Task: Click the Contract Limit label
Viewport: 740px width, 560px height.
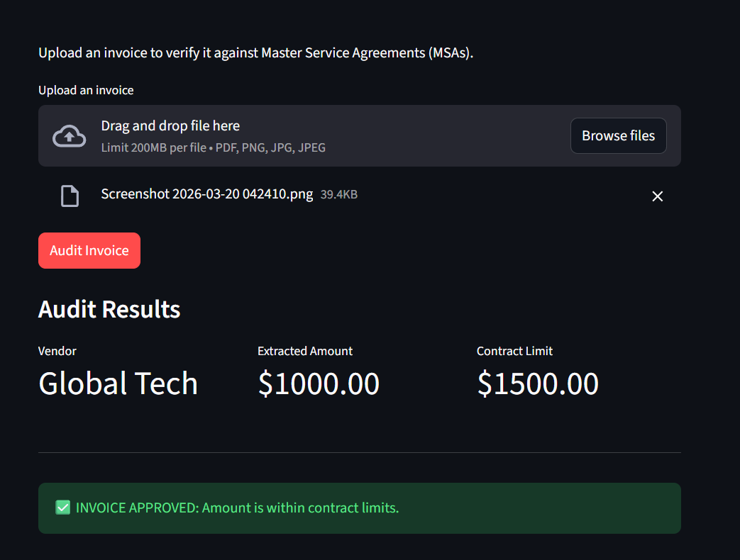Action: pos(514,351)
